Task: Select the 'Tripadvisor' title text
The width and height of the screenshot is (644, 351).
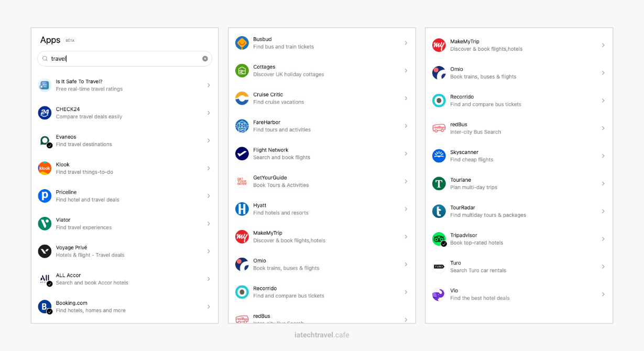Action: pos(464,235)
